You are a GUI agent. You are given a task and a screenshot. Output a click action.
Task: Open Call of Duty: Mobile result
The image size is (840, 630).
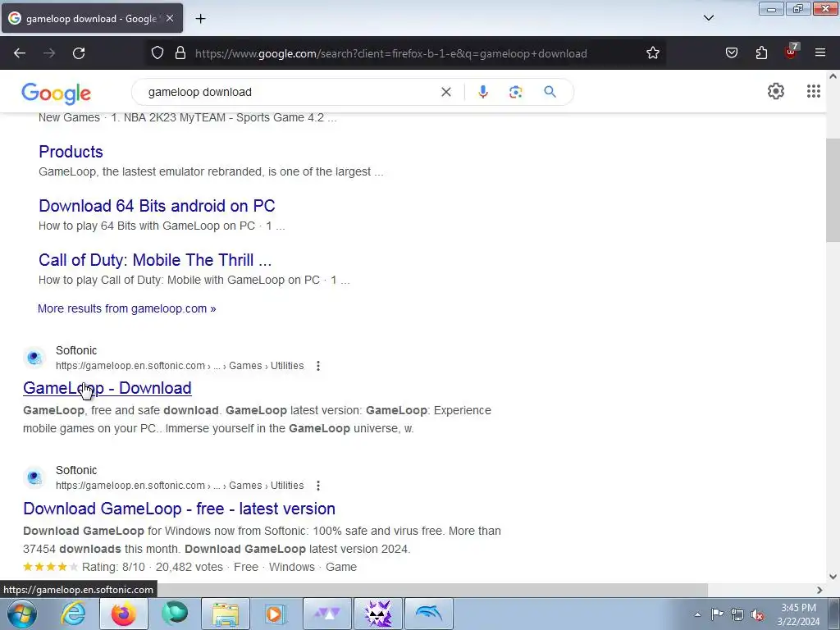click(x=155, y=260)
